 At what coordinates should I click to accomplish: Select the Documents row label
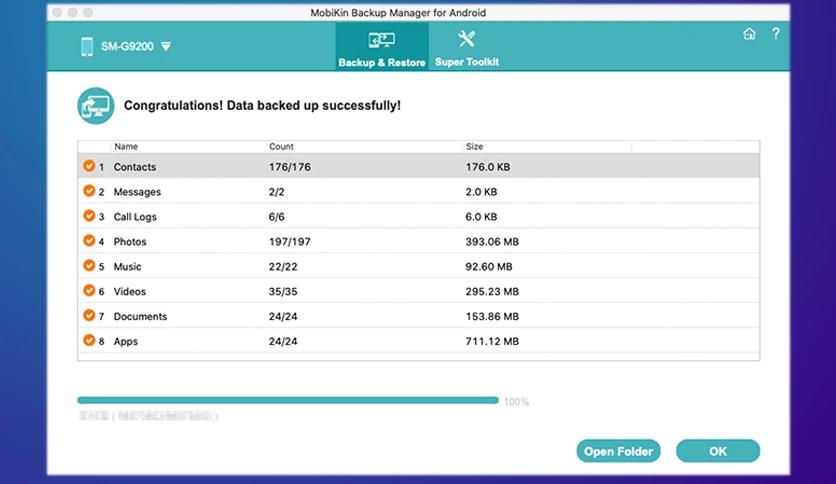pos(140,316)
